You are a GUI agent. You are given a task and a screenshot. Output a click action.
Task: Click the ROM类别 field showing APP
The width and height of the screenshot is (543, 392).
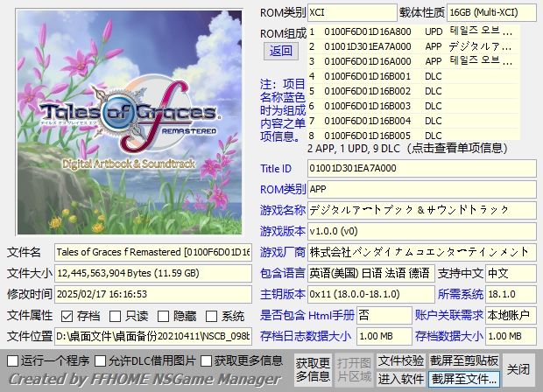tap(422, 189)
